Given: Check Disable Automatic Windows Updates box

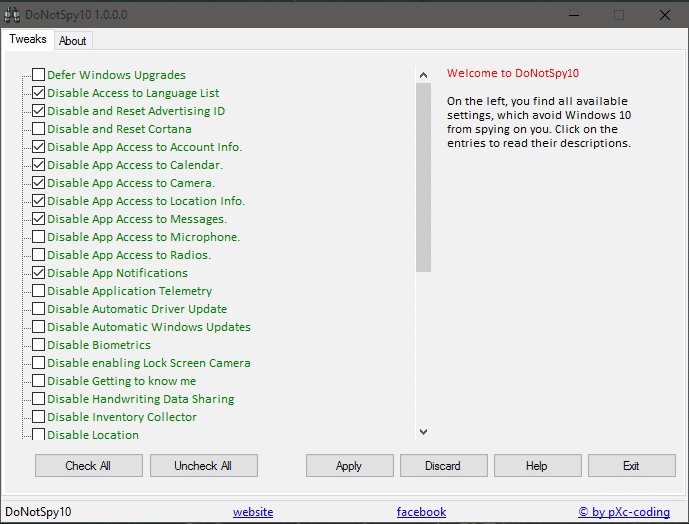Looking at the screenshot, I should click(39, 327).
